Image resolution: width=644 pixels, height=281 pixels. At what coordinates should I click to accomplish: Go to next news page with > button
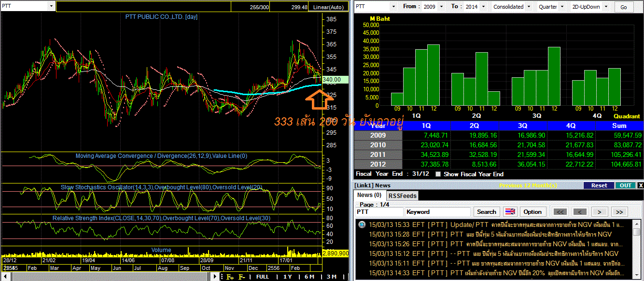tap(600, 211)
